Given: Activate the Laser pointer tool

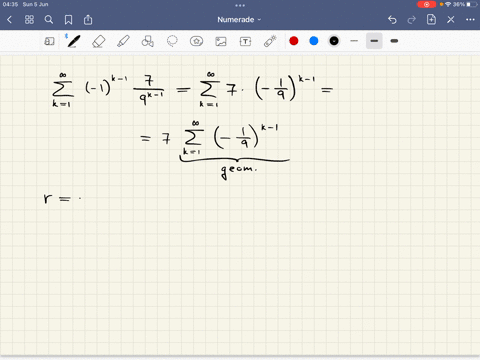Looking at the screenshot, I should pos(270,41).
